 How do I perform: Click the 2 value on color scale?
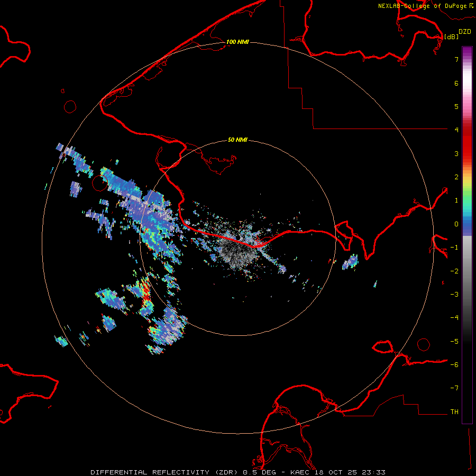click(x=456, y=177)
